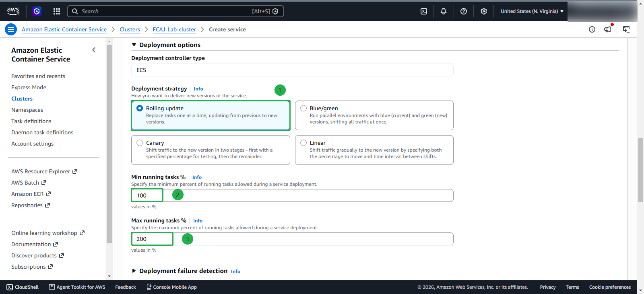644x294 pixels.
Task: Select the Blue/green deployment strategy
Action: pos(374,115)
